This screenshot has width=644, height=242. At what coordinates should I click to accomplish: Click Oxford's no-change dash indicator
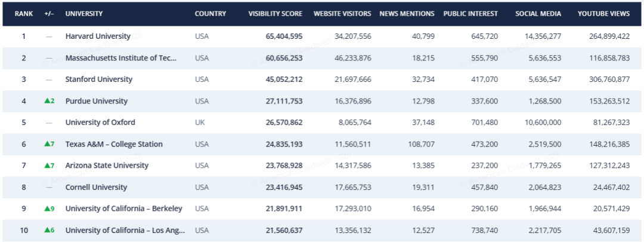click(49, 122)
